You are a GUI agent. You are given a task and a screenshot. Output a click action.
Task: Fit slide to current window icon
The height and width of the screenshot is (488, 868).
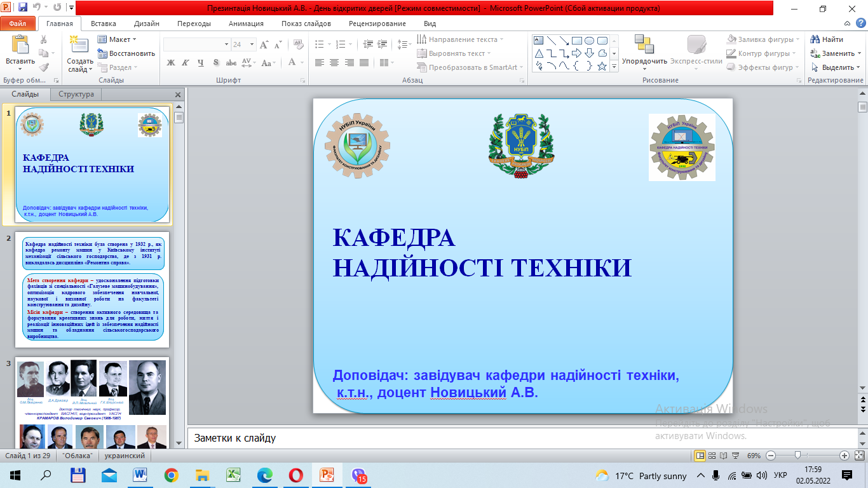pyautogui.click(x=859, y=456)
